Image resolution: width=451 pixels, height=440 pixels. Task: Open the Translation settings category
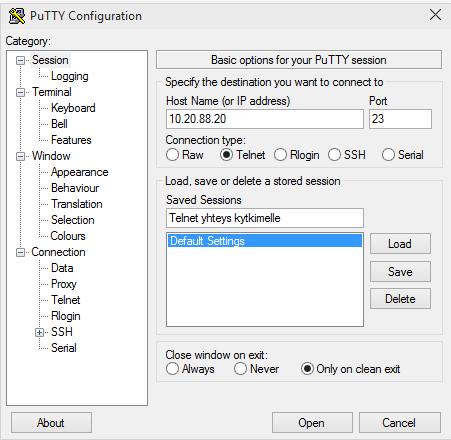[x=77, y=204]
